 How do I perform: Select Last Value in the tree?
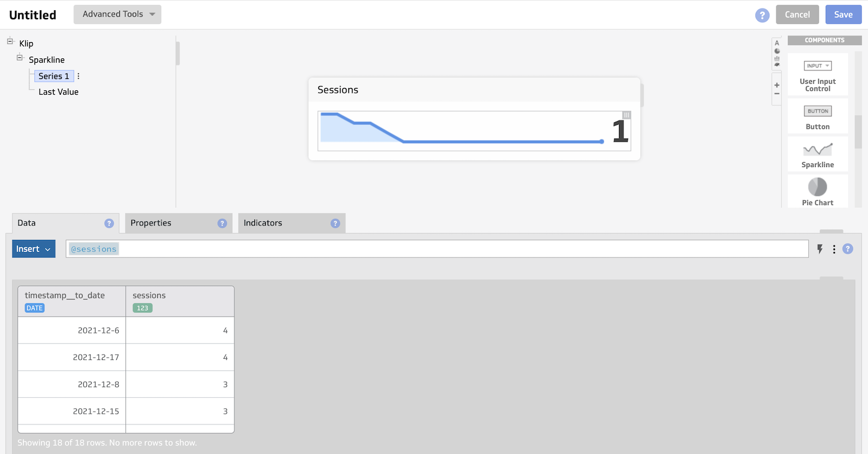[x=58, y=92]
